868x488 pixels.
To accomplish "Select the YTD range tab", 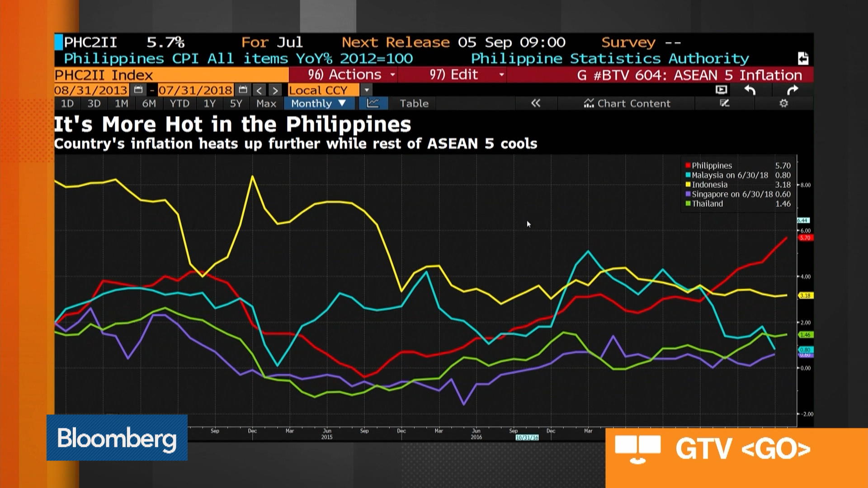I will [179, 103].
